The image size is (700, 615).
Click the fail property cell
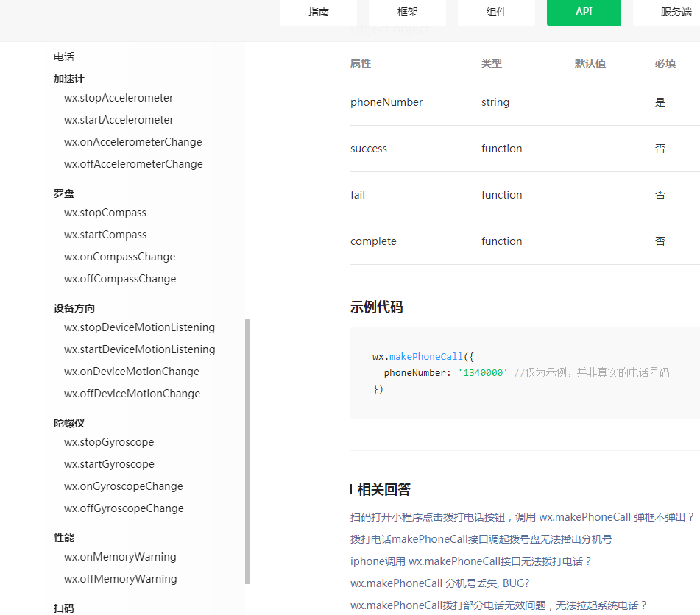(x=358, y=195)
